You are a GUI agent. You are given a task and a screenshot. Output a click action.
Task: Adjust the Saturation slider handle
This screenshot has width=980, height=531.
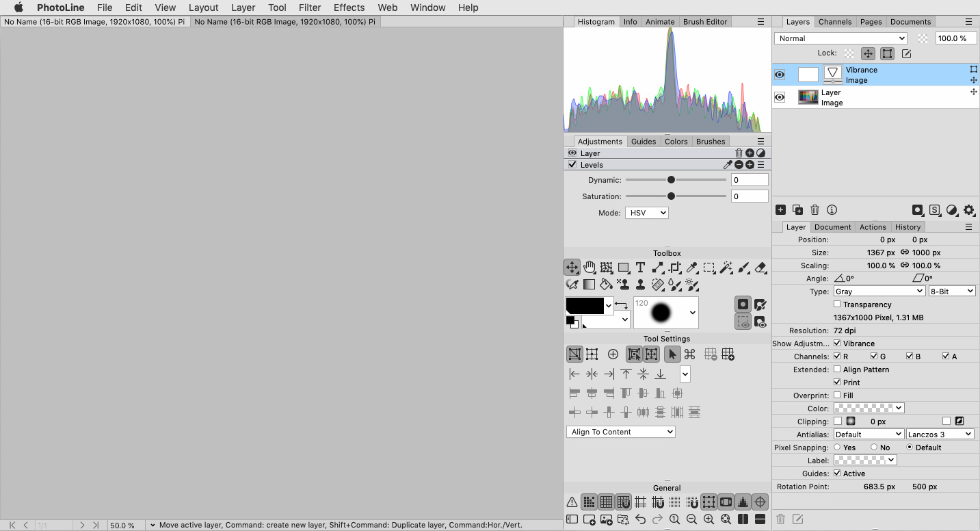(671, 196)
